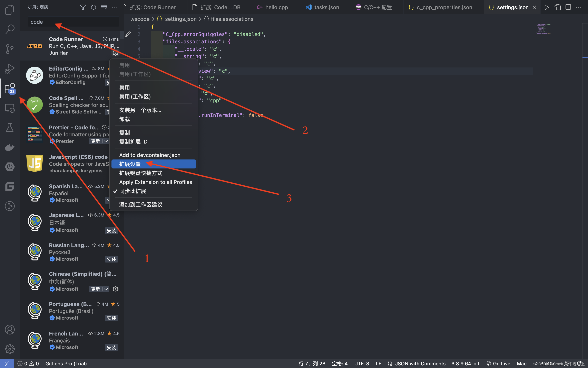
Task: Open extensions view more actions ellipsis
Action: [115, 7]
